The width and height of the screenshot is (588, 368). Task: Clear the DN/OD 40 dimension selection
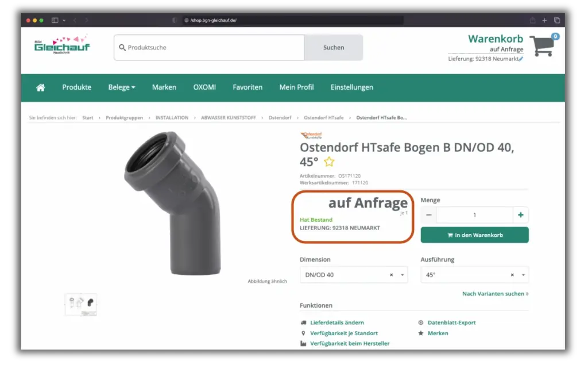click(391, 275)
